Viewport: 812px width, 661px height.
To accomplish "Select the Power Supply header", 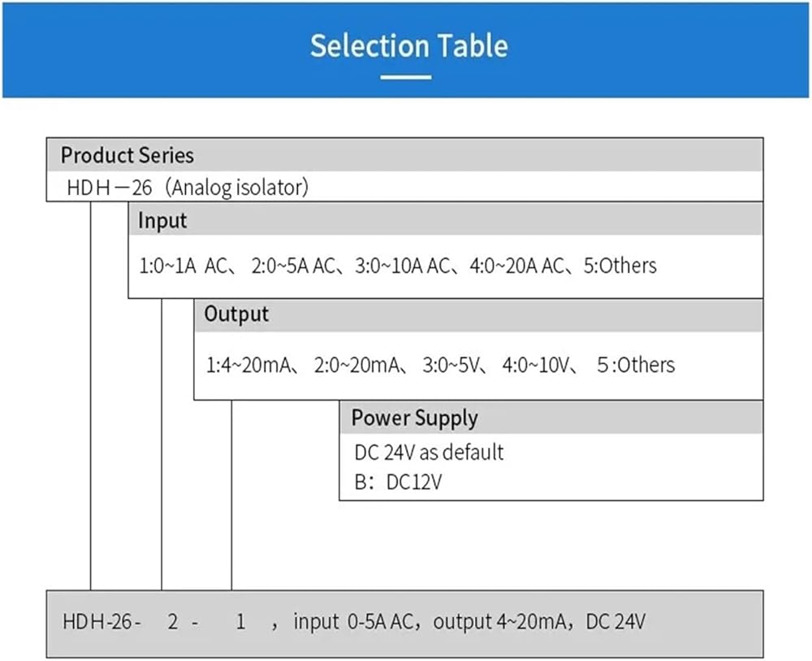I will [414, 418].
